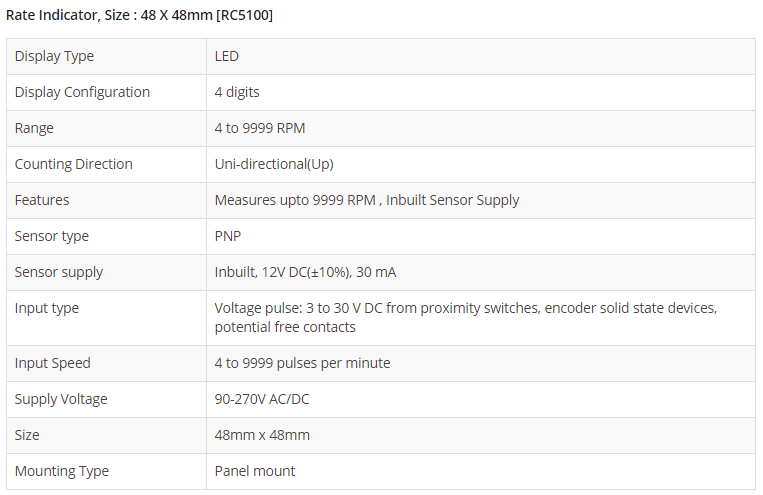Click the Features row label
The height and width of the screenshot is (495, 763).
coord(42,200)
